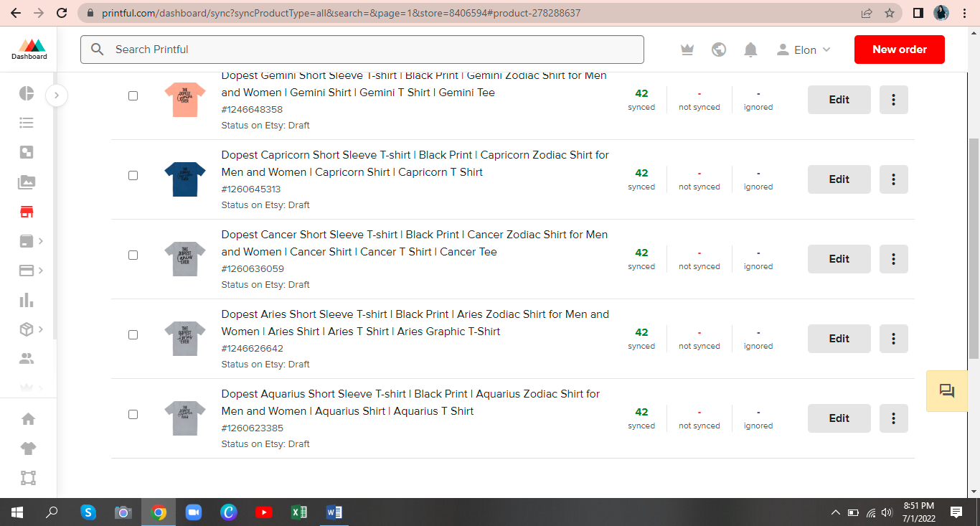Open the three-dot menu for Dopest Gemini

click(893, 99)
